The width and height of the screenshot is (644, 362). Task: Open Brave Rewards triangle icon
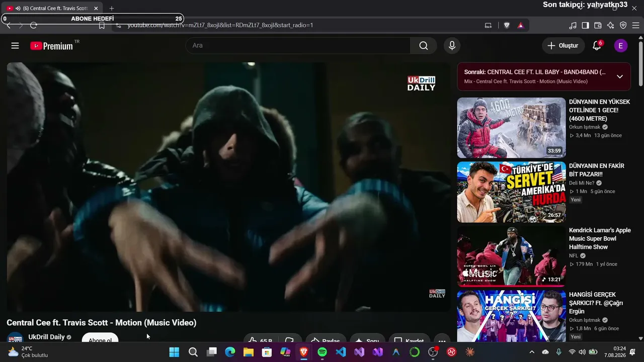click(520, 25)
